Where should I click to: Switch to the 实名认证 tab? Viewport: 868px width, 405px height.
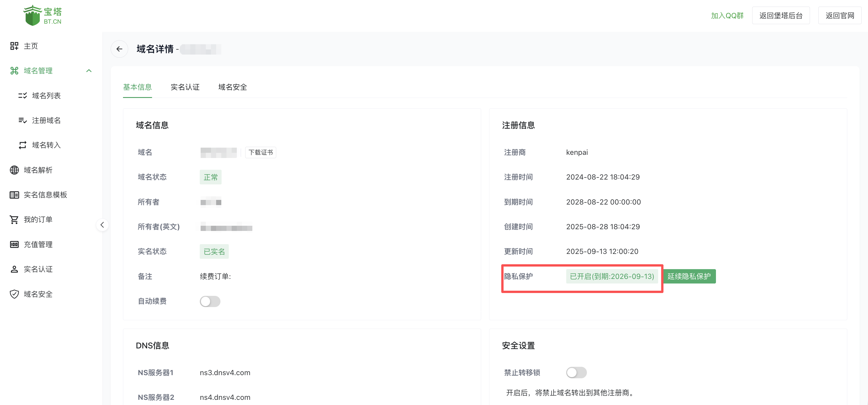pos(185,87)
